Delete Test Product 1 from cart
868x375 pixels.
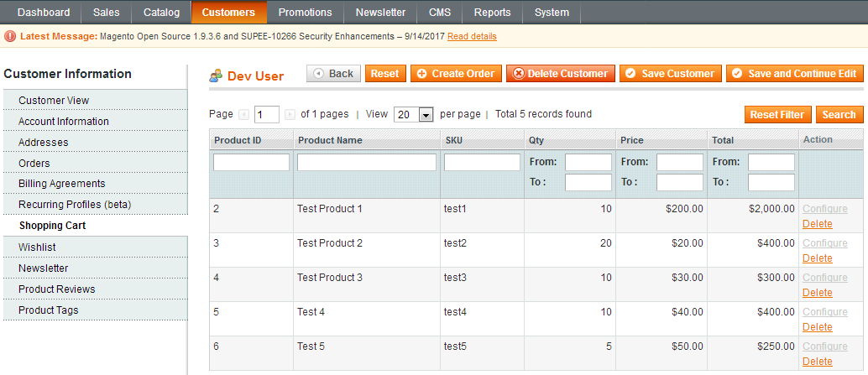tap(817, 224)
